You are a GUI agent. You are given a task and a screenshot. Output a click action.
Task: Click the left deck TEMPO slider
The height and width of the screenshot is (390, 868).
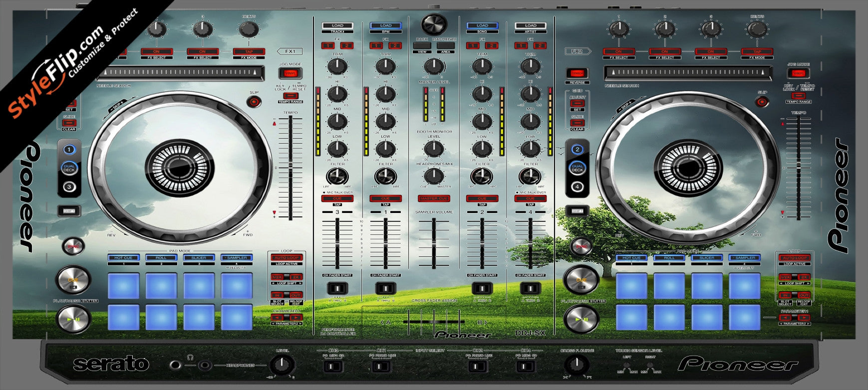[290, 168]
